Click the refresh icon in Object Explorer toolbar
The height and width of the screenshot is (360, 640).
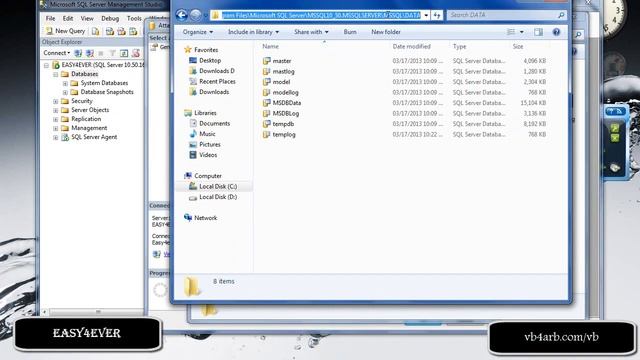tap(124, 53)
